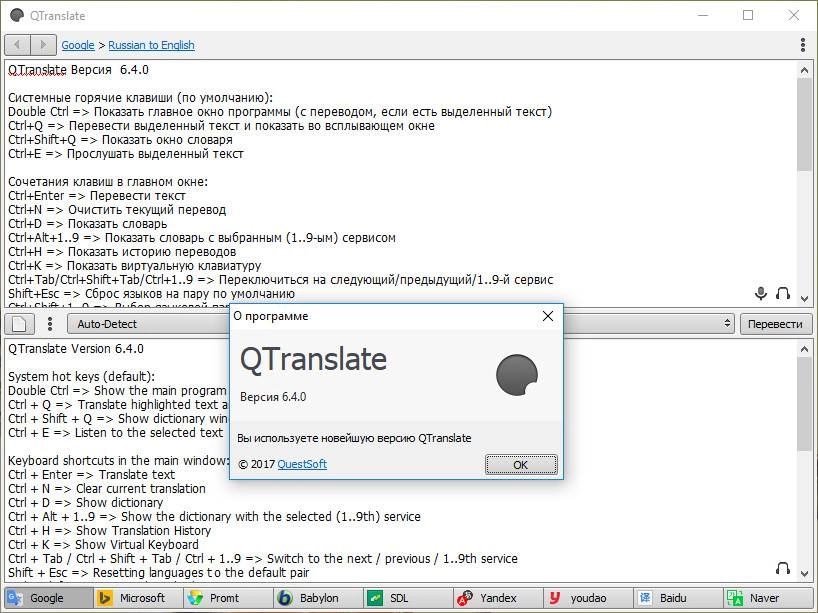818x613 pixels.
Task: Open the Auto-Detect source language dropdown
Action: (x=149, y=324)
